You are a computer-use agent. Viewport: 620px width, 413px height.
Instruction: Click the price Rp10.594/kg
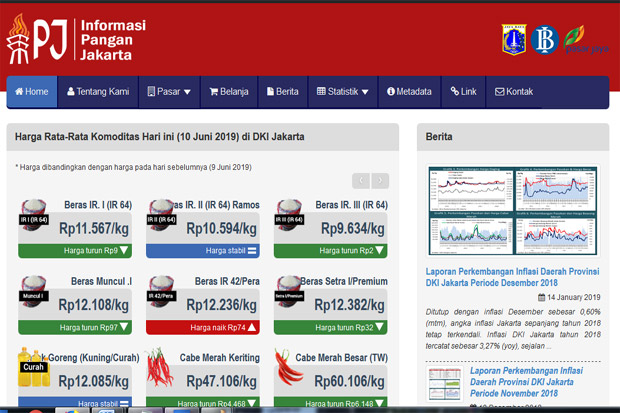coord(221,229)
